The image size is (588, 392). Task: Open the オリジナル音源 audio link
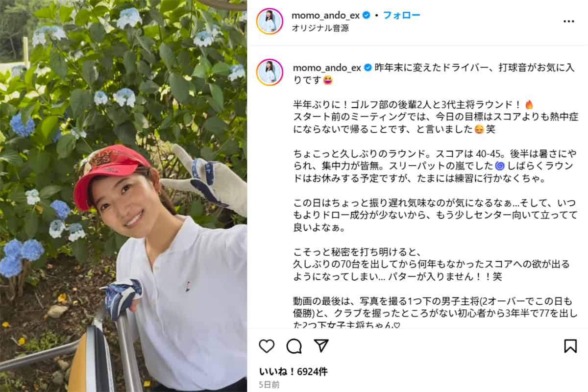pyautogui.click(x=320, y=28)
